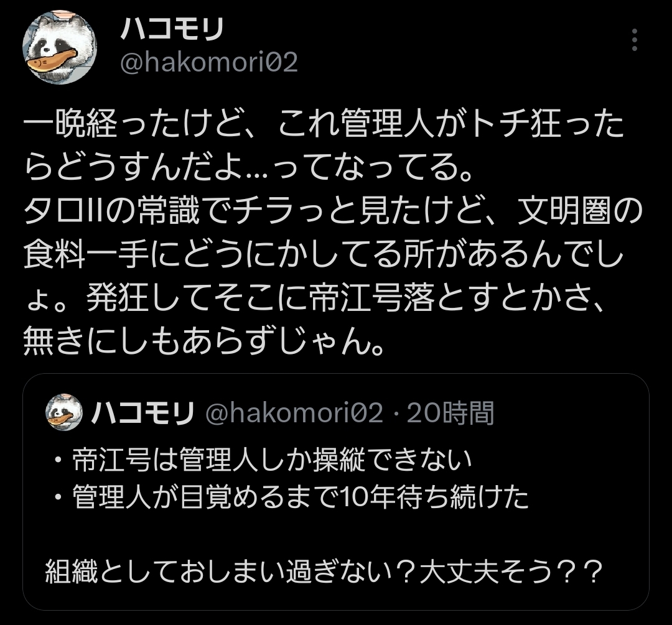Screen dimensions: 672x625
Task: Tap the tweet line containing 帝江号落とすとかさ
Action: tap(314, 299)
